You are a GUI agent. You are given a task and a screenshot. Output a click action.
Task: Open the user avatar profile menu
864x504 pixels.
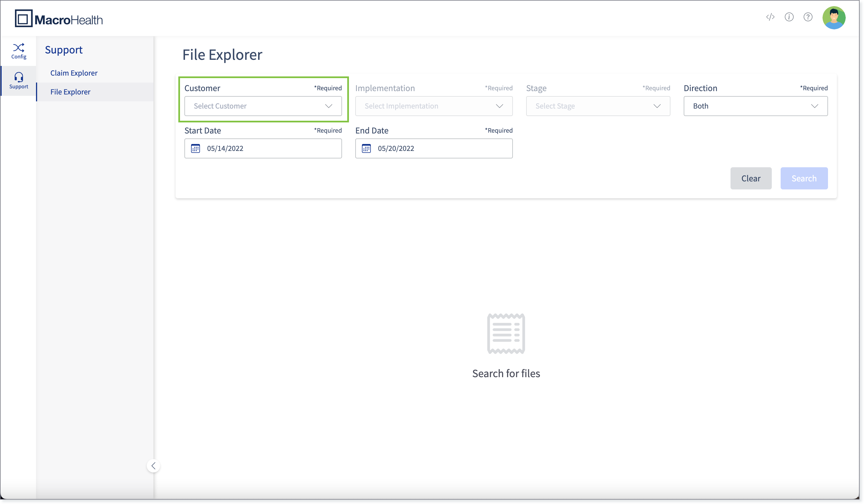click(x=834, y=18)
